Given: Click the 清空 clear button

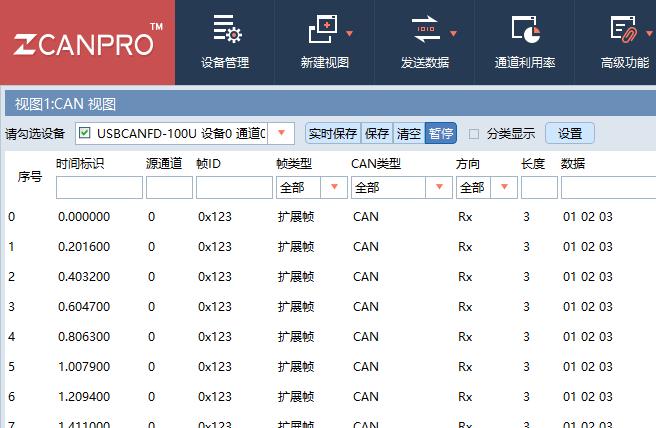Looking at the screenshot, I should point(409,133).
